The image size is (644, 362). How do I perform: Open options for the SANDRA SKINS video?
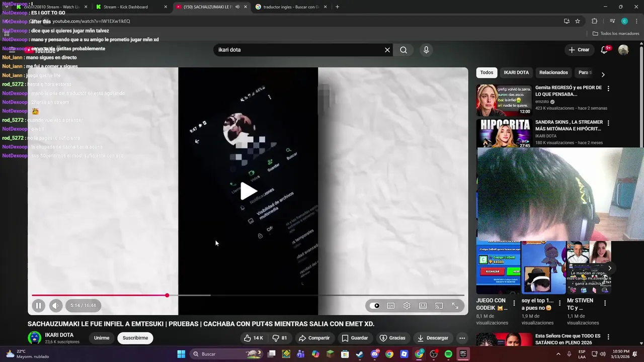point(608,123)
